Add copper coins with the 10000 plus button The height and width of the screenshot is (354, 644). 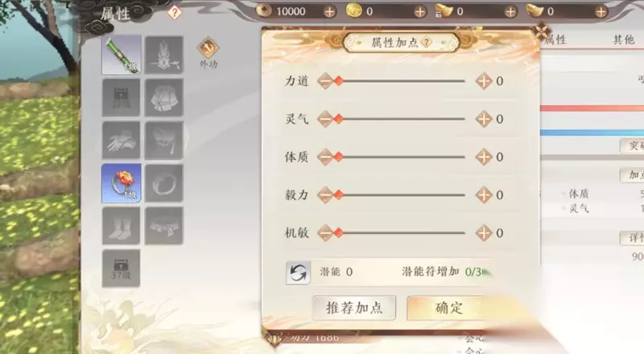click(x=329, y=12)
